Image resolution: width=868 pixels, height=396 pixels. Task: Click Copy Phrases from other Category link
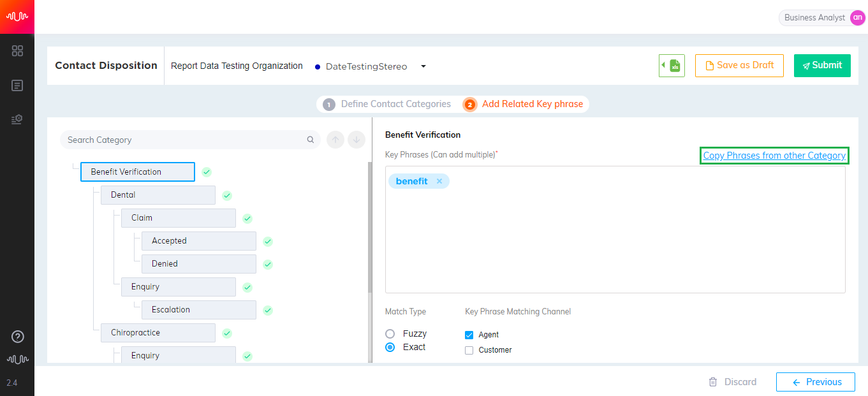[x=774, y=156]
